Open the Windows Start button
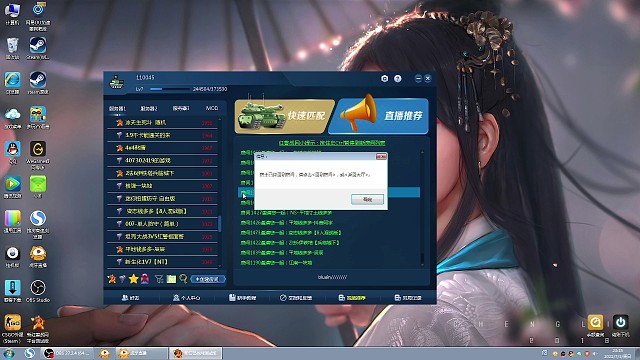 [9, 353]
